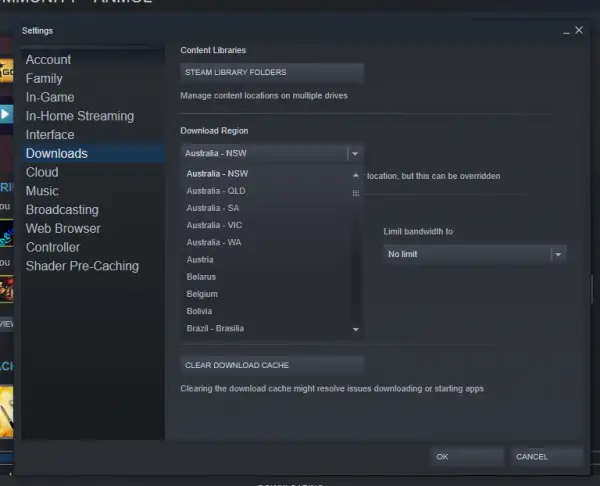Choose Australia - NSW in region list
Screen dimensions: 600x486
tap(267, 174)
